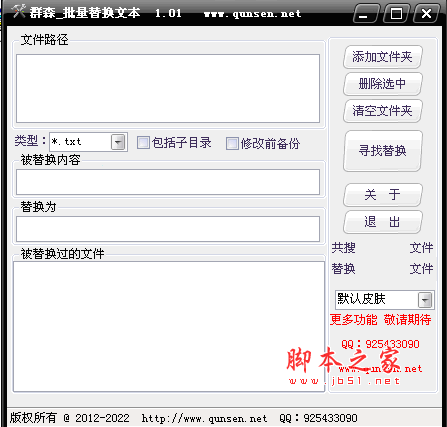Click the 替换为 input field
This screenshot has height=427, width=447.
point(168,229)
